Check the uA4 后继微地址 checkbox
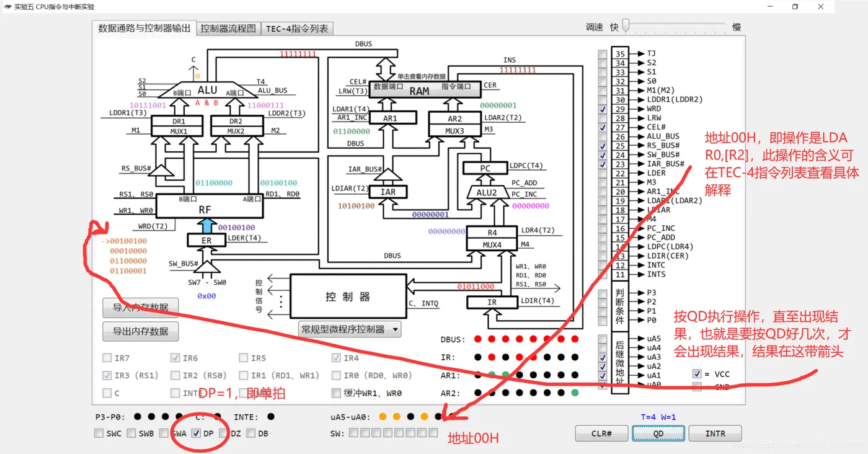 (x=603, y=348)
